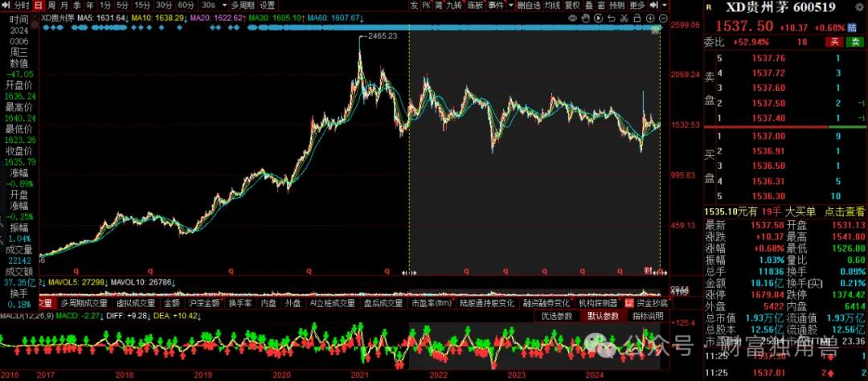This screenshot has width=868, height=381.
Task: Select the 陆股通持股变化 tab
Action: [487, 303]
